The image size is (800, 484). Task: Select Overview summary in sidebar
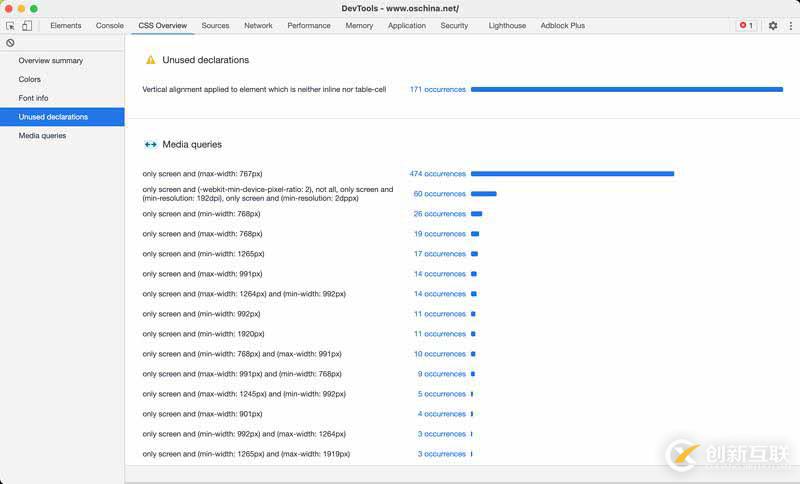(x=62, y=61)
